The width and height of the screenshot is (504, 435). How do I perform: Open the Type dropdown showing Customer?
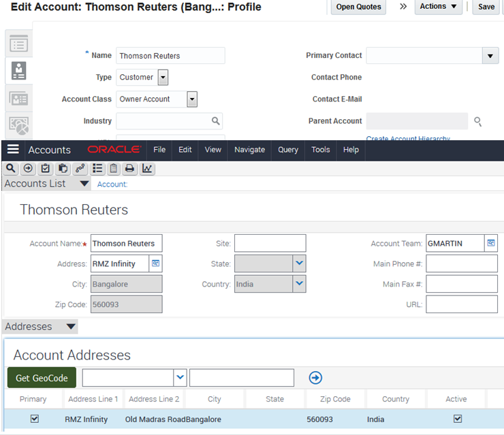coord(163,78)
